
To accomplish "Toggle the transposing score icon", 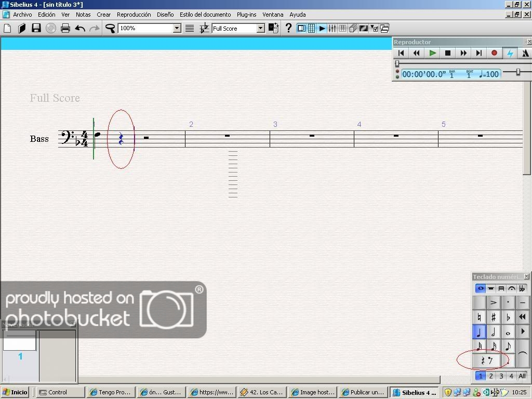I will pyautogui.click(x=204, y=28).
